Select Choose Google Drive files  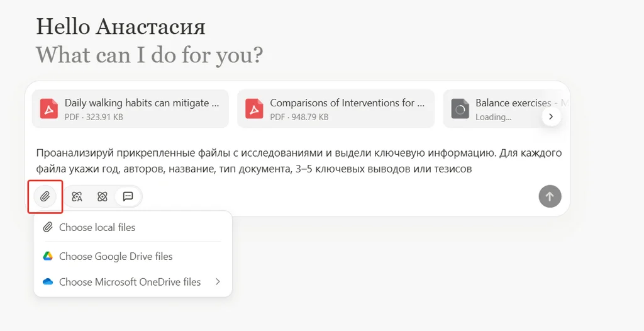coord(116,256)
